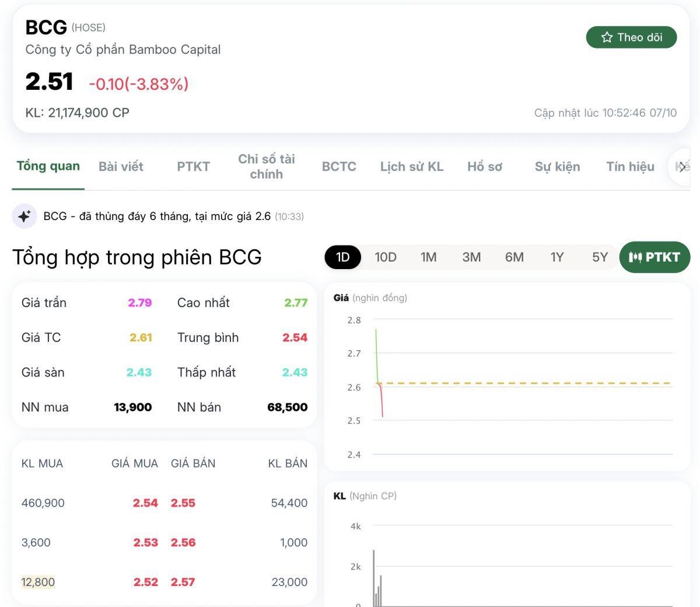The image size is (700, 607).
Task: Open the Sự kiện events tab
Action: pos(557,166)
